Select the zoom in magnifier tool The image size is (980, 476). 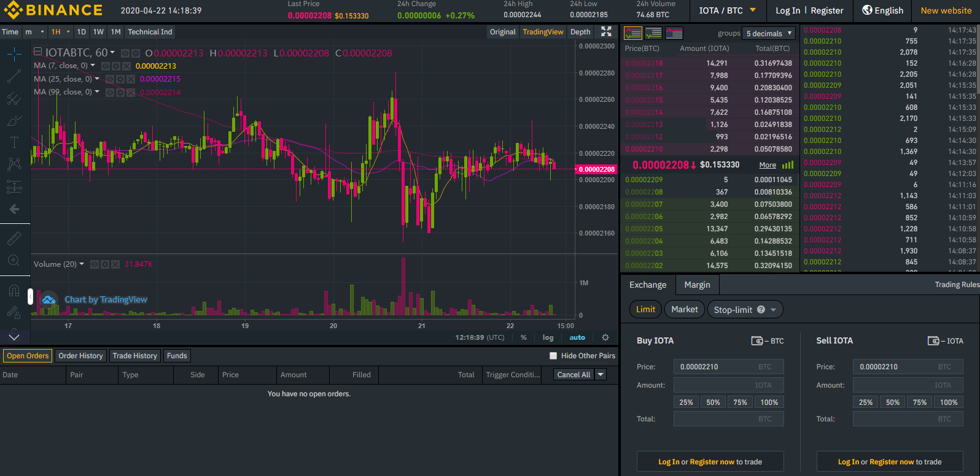(14, 260)
